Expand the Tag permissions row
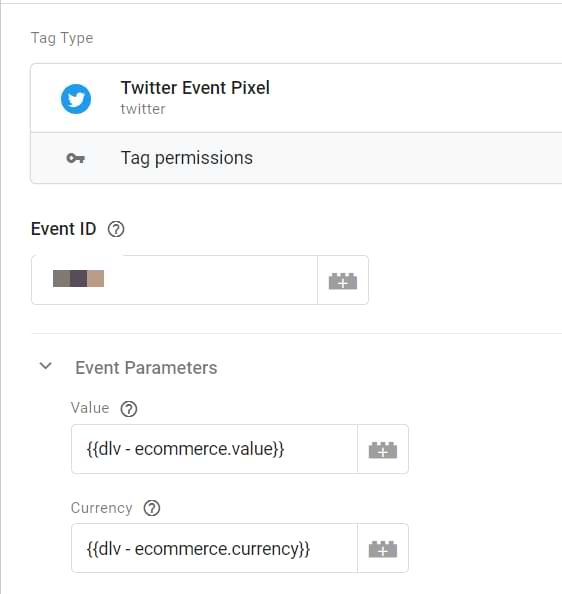Image resolution: width=562 pixels, height=594 pixels. click(296, 158)
